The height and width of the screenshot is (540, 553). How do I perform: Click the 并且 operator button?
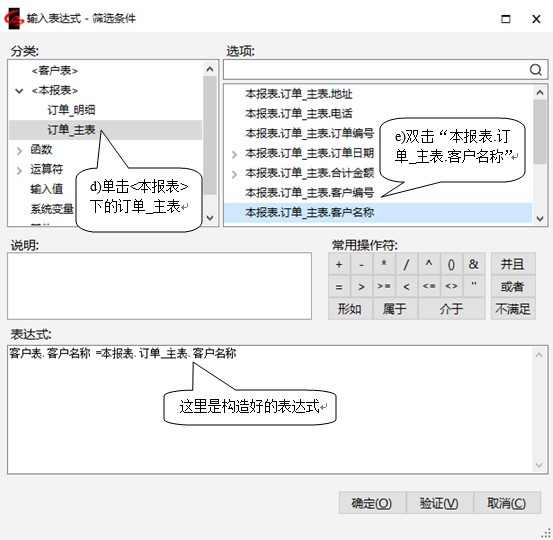click(513, 264)
